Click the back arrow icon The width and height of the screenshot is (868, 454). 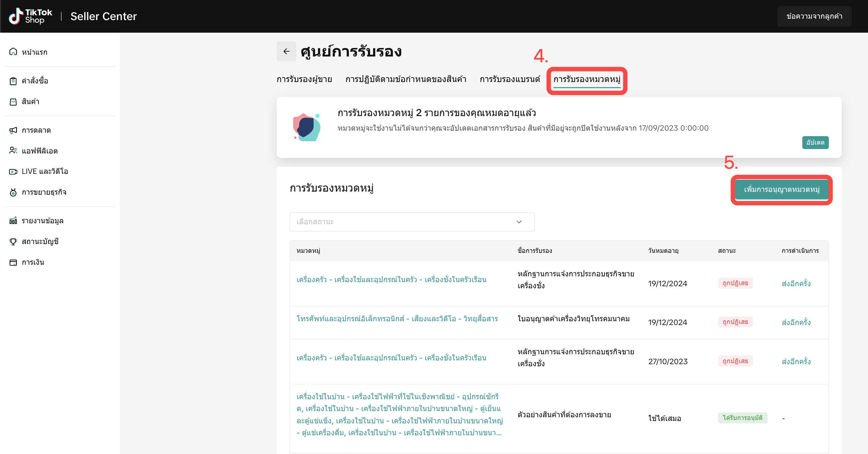click(x=286, y=51)
